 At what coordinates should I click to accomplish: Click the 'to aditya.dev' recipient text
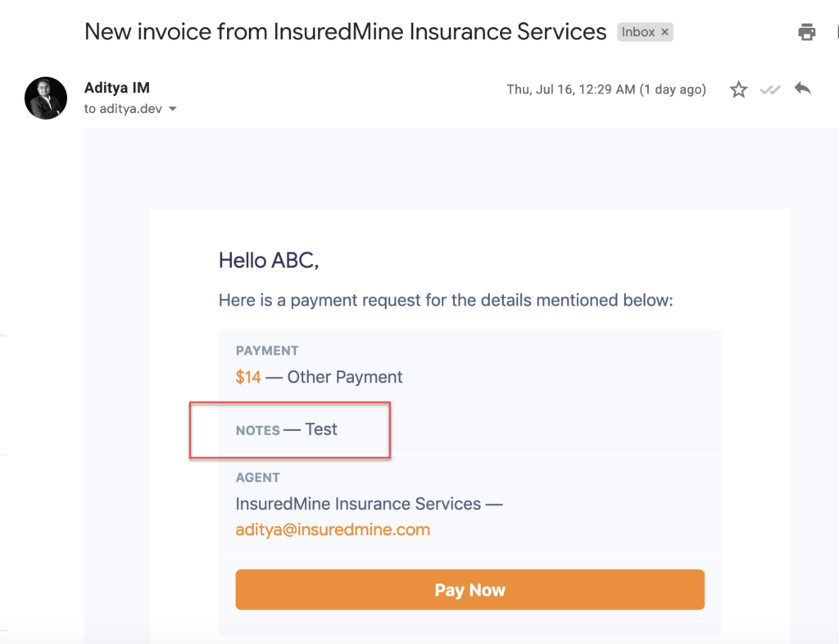click(x=124, y=109)
